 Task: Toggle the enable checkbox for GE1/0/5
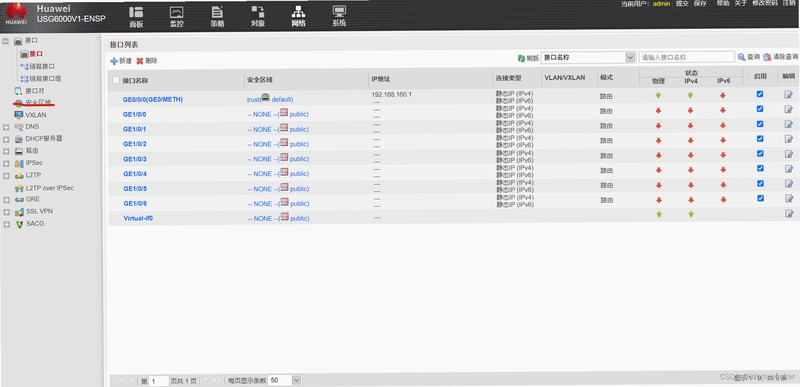tap(760, 183)
